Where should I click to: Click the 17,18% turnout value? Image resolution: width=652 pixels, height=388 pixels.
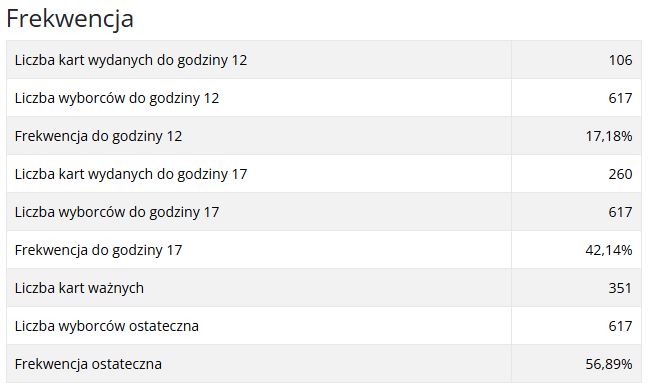point(609,136)
